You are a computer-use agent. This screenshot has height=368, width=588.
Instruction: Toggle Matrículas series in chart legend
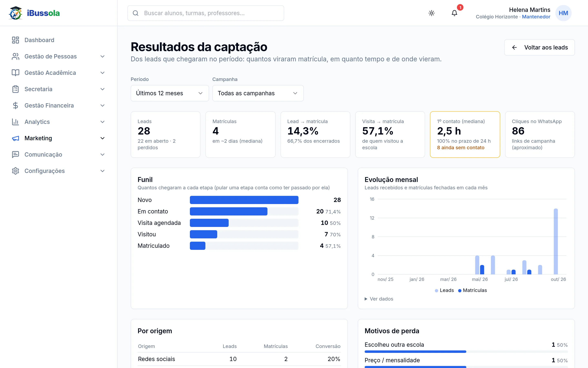[x=472, y=290]
